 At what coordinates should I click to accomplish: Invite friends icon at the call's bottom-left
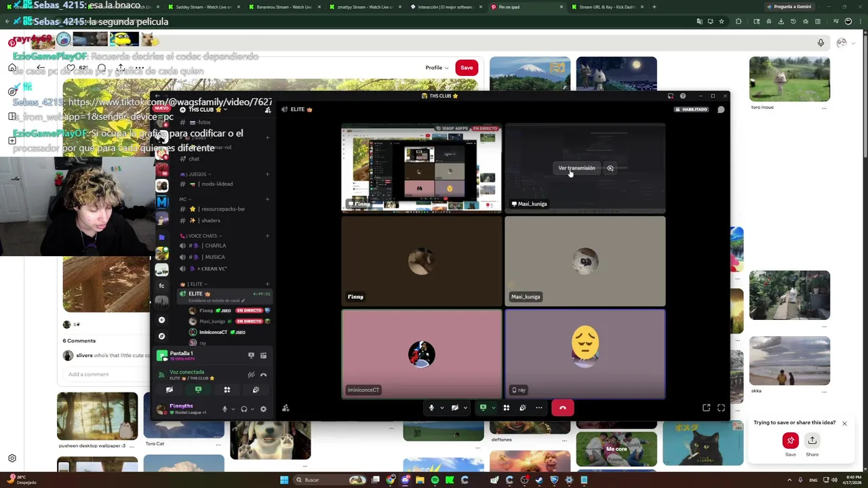(x=285, y=408)
